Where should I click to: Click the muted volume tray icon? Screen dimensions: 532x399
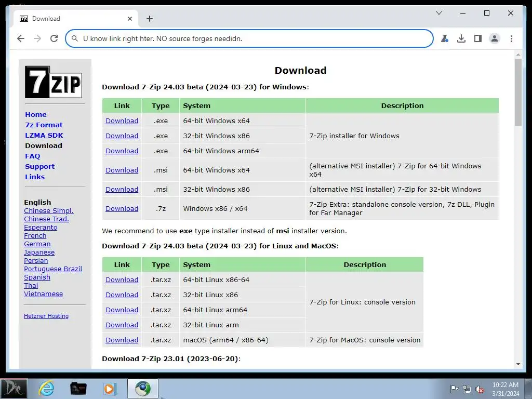pos(480,389)
